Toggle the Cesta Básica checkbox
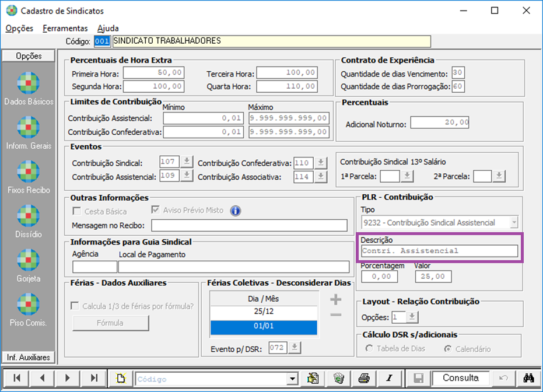 [76, 211]
